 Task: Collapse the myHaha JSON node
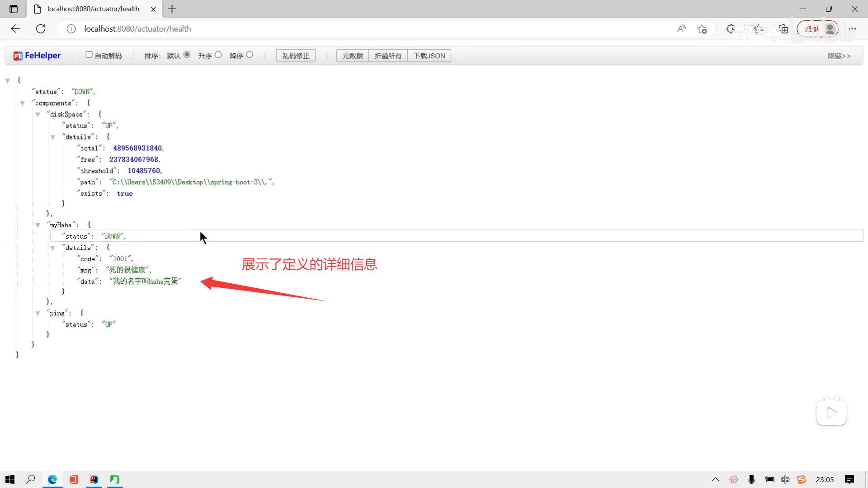click(38, 225)
